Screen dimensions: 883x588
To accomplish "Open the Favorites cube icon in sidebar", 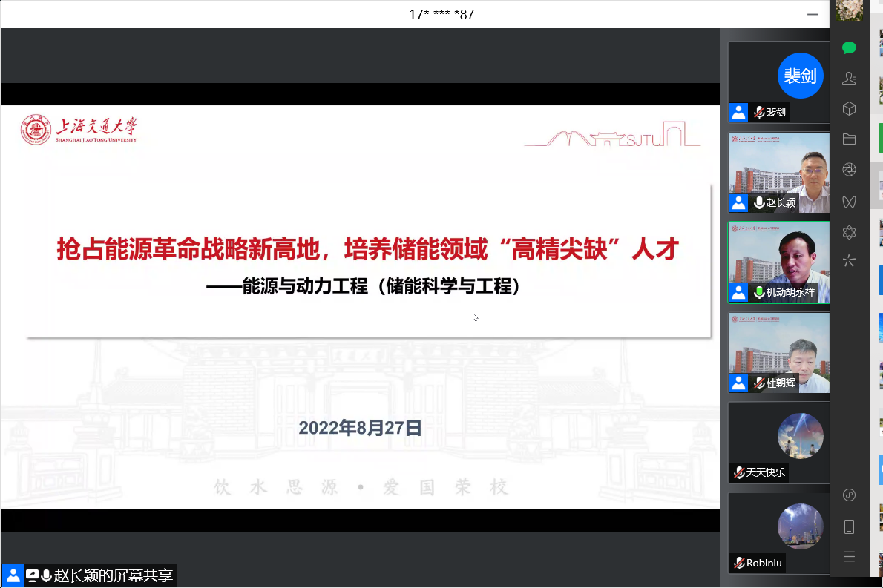I will pyautogui.click(x=850, y=109).
